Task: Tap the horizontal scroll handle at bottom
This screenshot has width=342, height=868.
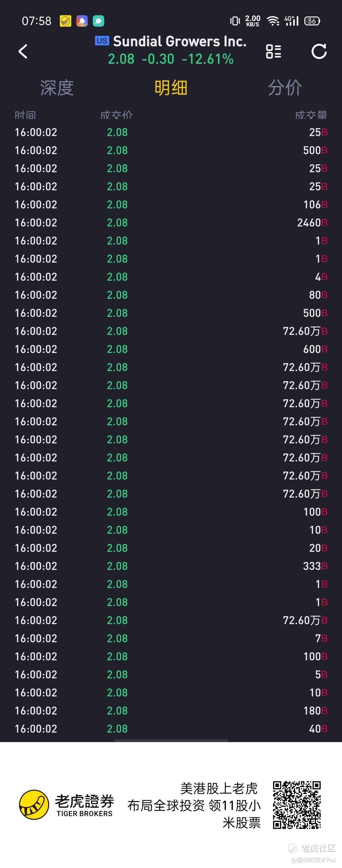Action: point(171,740)
